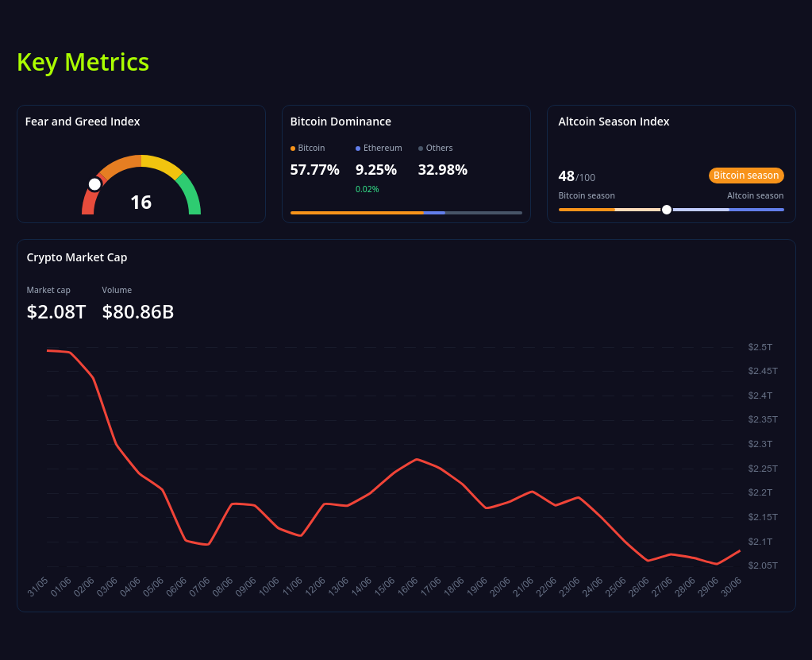Click the 07/06 date on chart axis

pos(200,587)
